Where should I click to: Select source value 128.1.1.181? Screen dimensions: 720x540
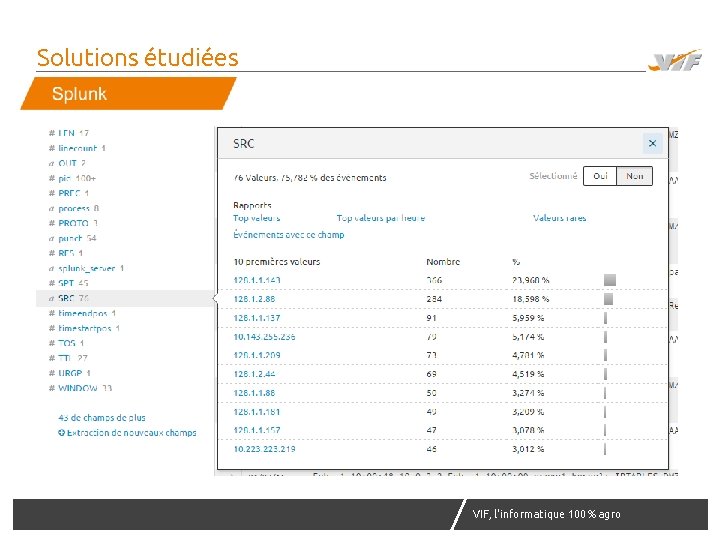[257, 412]
